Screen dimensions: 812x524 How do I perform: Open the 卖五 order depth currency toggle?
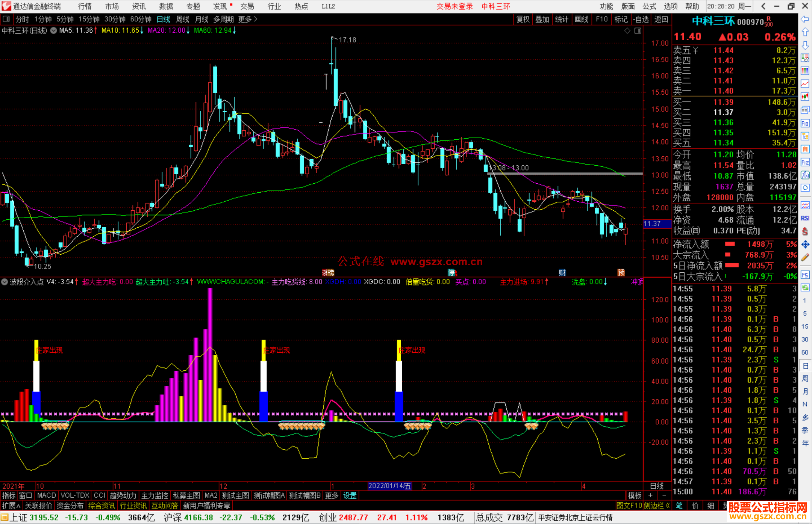tap(695, 50)
